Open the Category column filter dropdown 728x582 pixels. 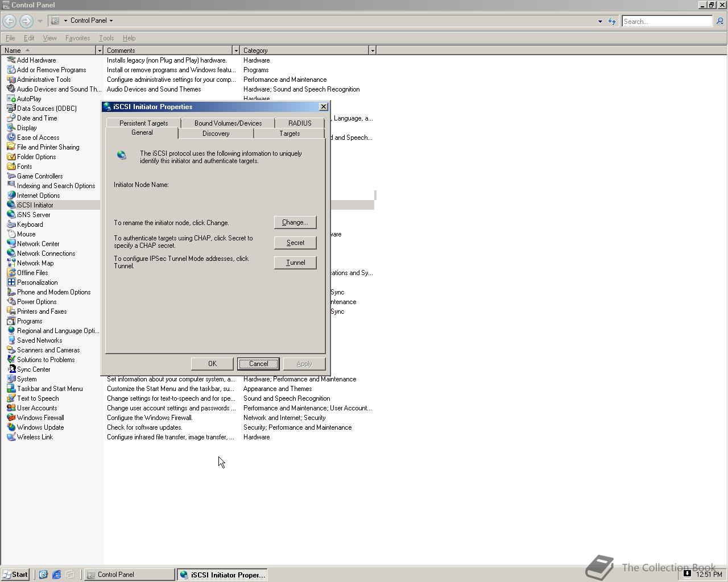point(373,51)
